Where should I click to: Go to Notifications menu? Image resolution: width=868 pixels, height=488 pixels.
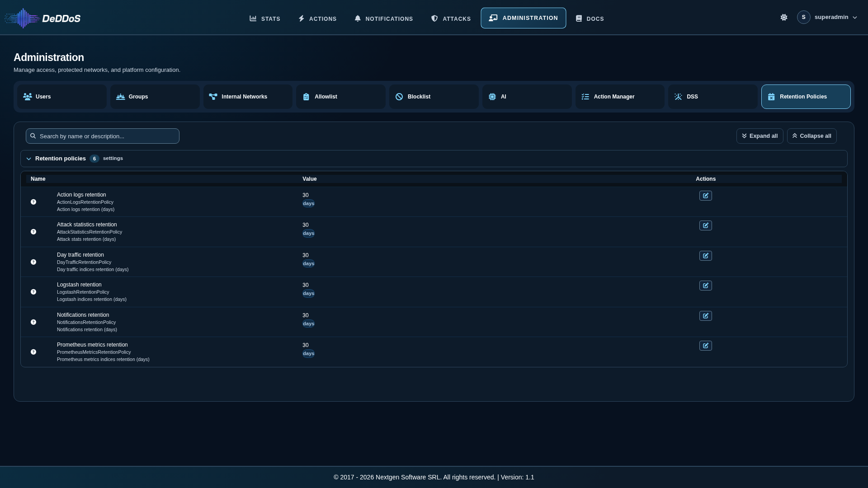(x=383, y=19)
